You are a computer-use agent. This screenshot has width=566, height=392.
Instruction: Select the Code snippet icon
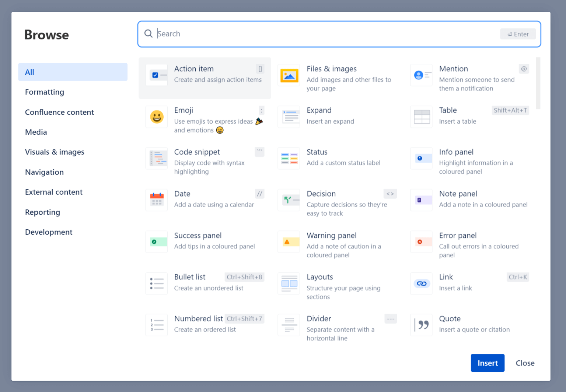click(x=157, y=159)
